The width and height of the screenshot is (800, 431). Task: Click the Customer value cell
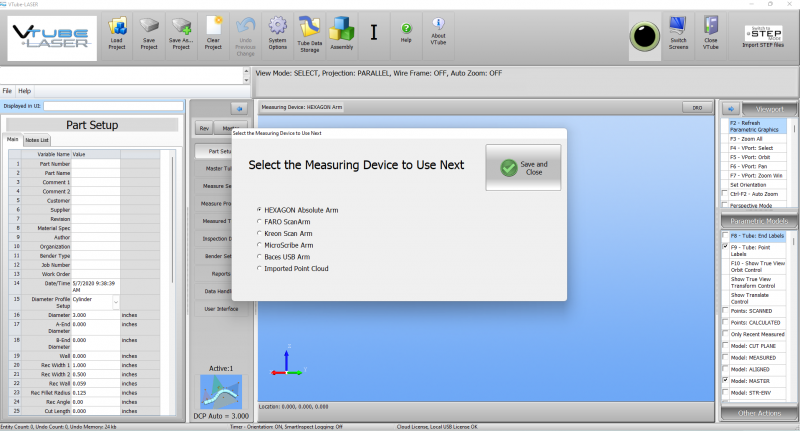pyautogui.click(x=95, y=200)
